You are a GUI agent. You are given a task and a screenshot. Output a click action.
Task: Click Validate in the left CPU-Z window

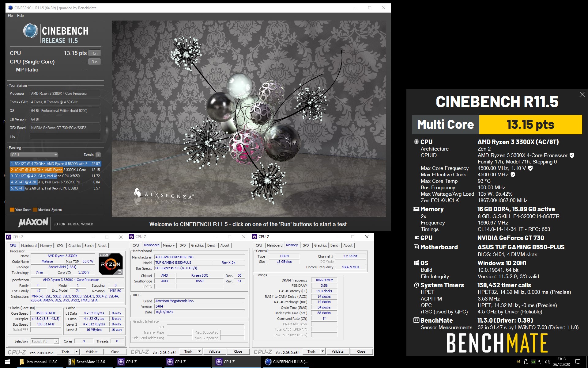click(92, 352)
